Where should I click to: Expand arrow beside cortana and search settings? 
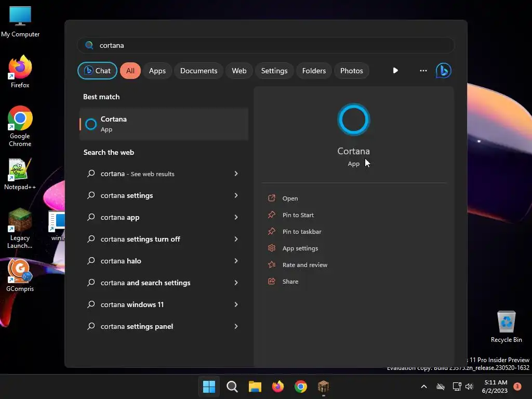236,283
